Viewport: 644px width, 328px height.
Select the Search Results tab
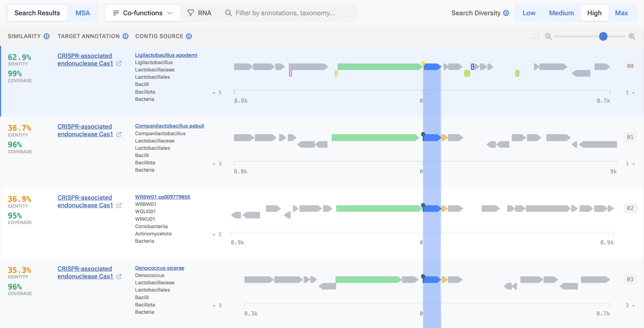click(37, 13)
